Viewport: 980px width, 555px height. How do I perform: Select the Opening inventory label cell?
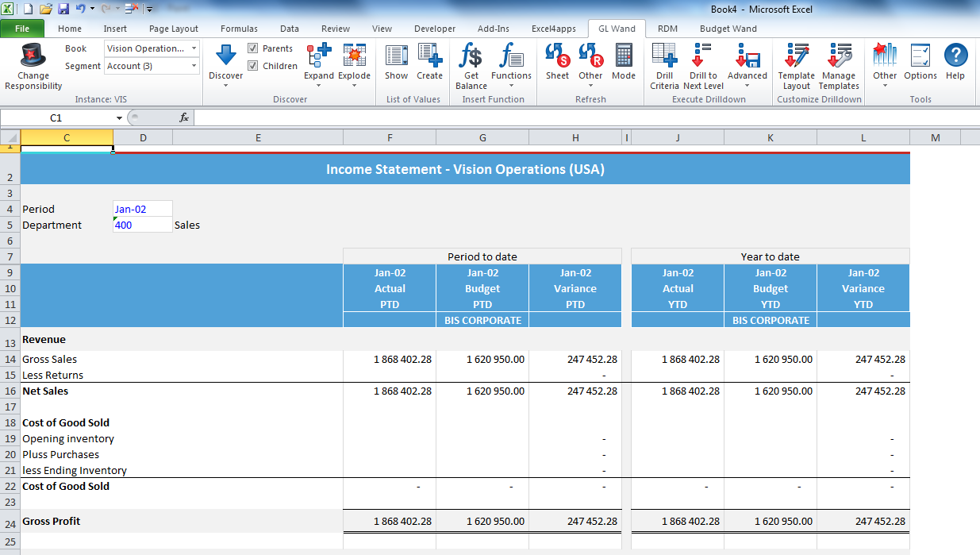(x=68, y=438)
